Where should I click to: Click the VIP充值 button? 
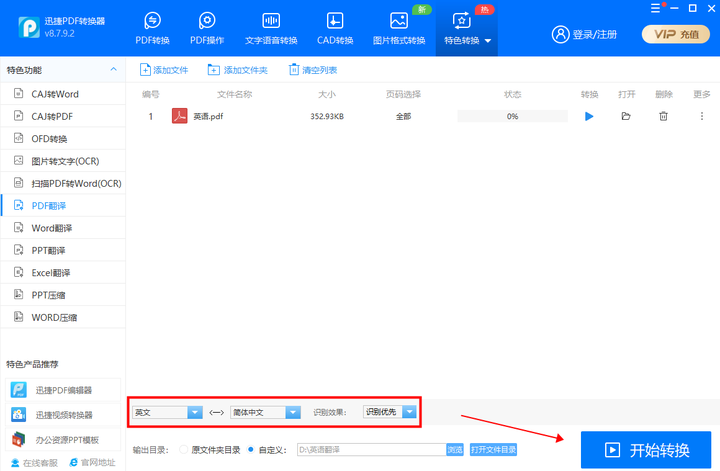[675, 34]
